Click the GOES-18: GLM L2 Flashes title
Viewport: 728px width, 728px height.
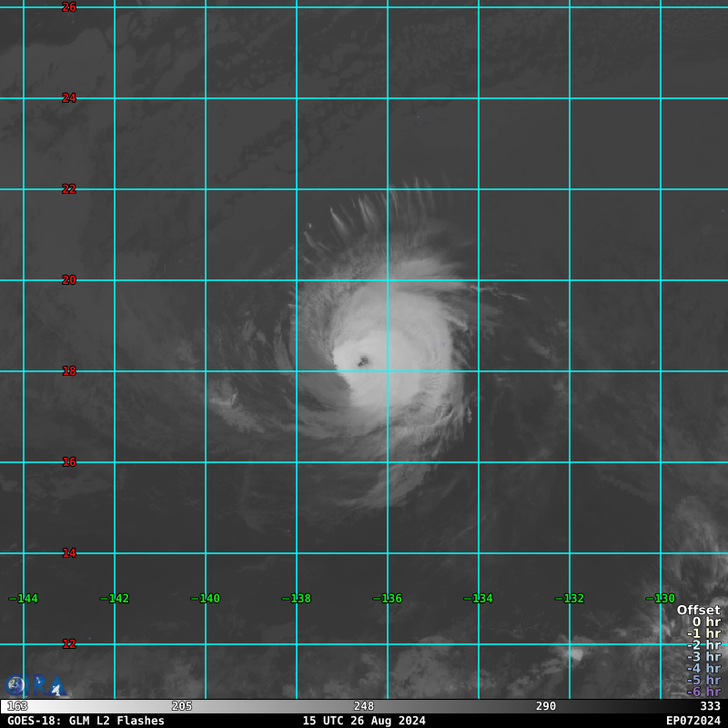pyautogui.click(x=86, y=721)
